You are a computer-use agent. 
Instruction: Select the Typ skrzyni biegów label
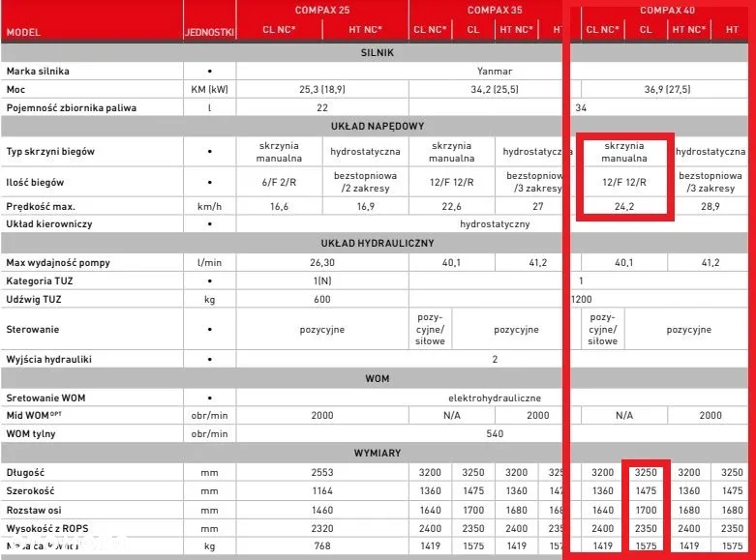click(x=50, y=151)
